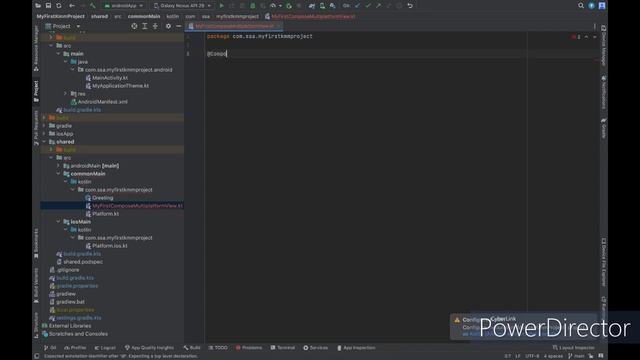Open App Quality Insights tab
The height and width of the screenshot is (360, 640).
[x=149, y=348]
